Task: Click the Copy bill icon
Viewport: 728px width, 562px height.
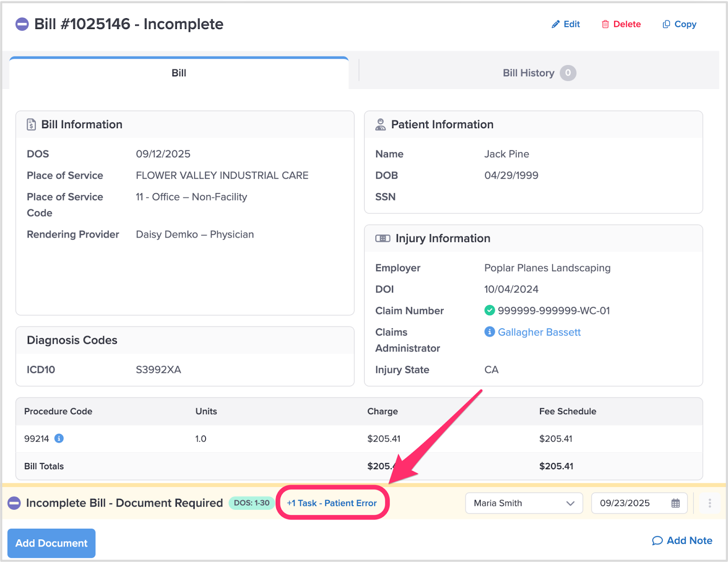Action: click(666, 25)
